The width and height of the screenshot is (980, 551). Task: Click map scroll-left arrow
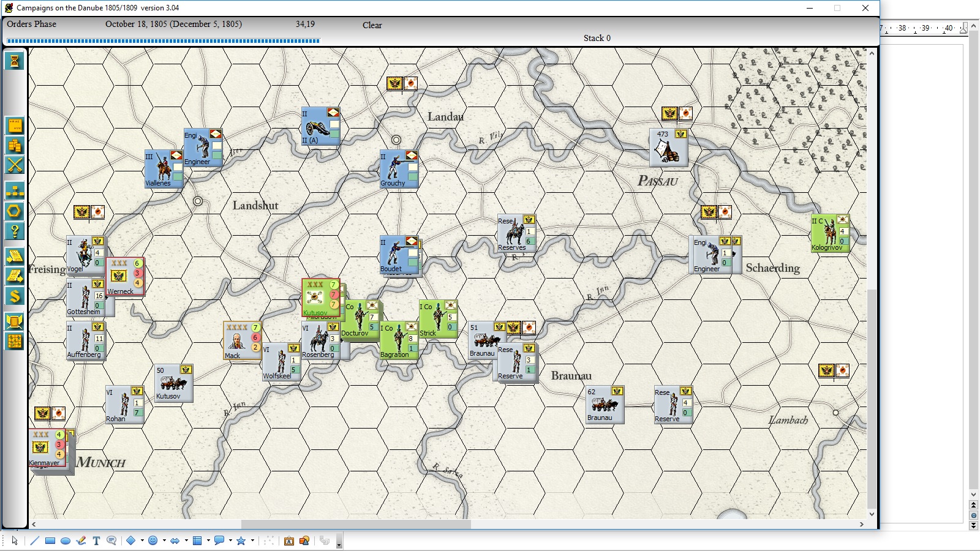pos(34,524)
